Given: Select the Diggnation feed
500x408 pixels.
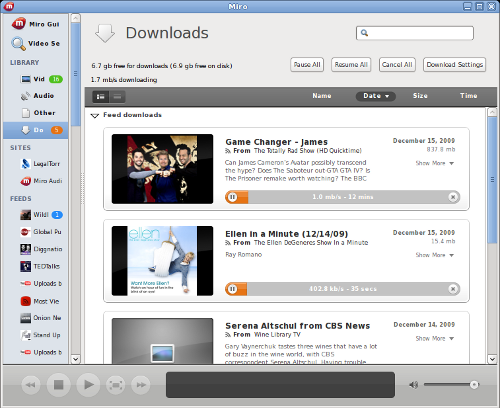Looking at the screenshot, I should click(36, 249).
